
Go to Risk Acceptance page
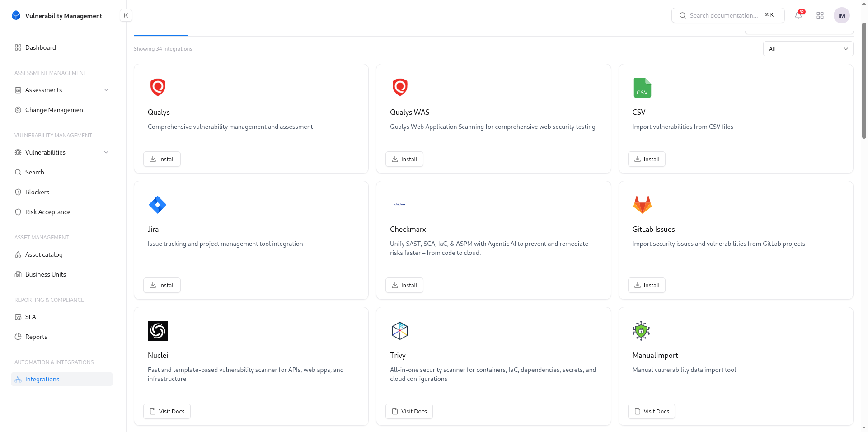tap(47, 212)
